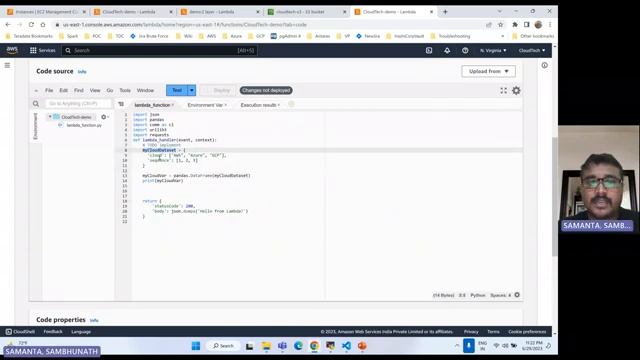The image size is (640, 360).
Task: Click the Feedback footer link
Action: click(53, 331)
